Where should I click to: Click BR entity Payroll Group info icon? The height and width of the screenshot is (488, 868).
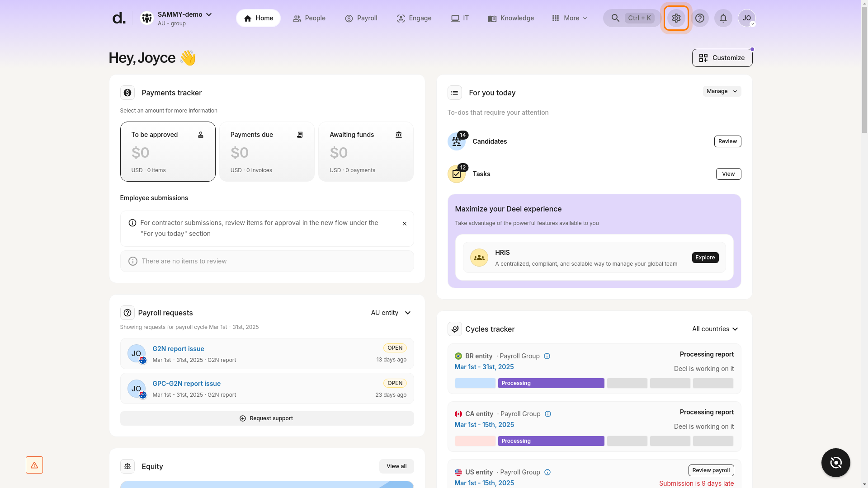pyautogui.click(x=547, y=356)
